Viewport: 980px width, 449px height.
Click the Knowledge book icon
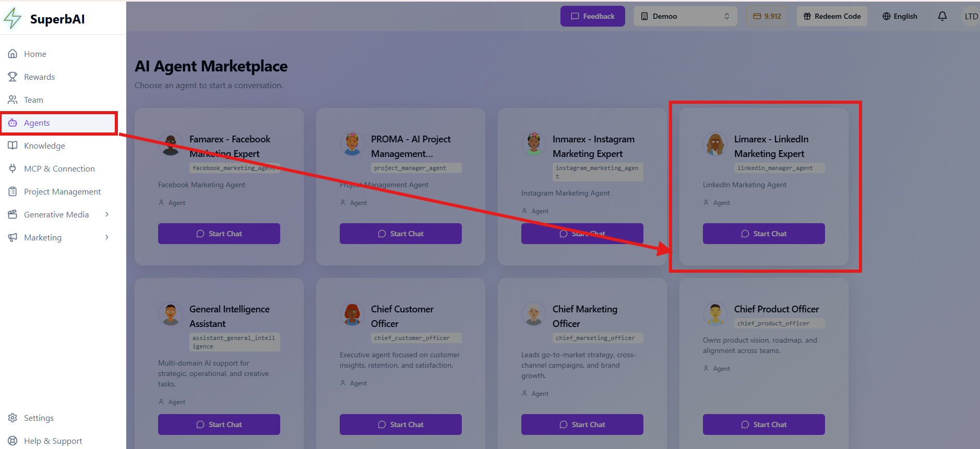click(x=13, y=145)
